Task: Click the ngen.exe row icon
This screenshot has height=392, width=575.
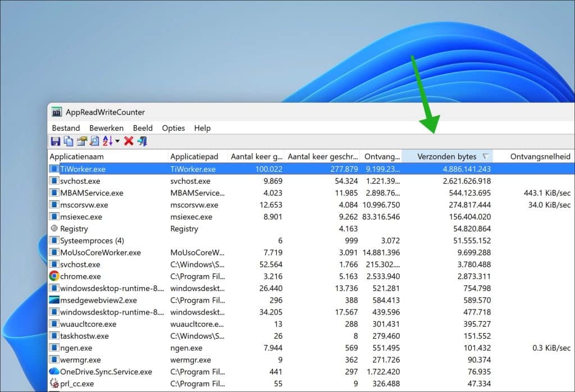Action: click(x=54, y=348)
